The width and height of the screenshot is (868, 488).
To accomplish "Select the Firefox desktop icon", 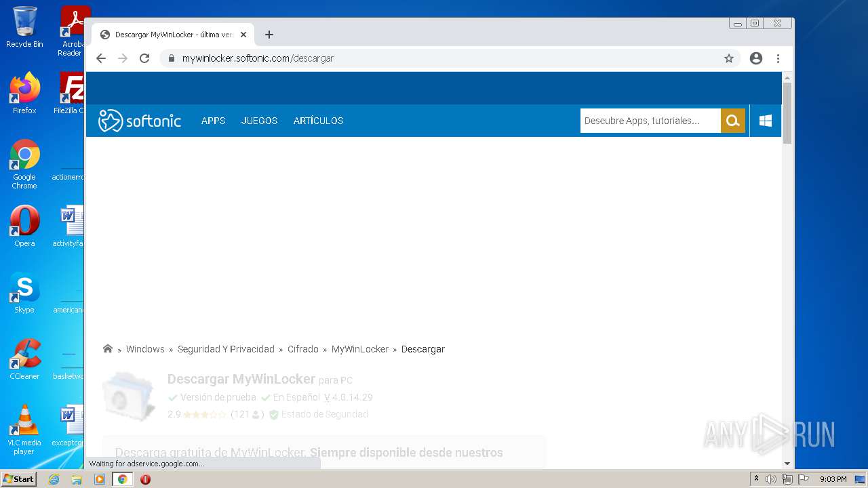I will [24, 93].
